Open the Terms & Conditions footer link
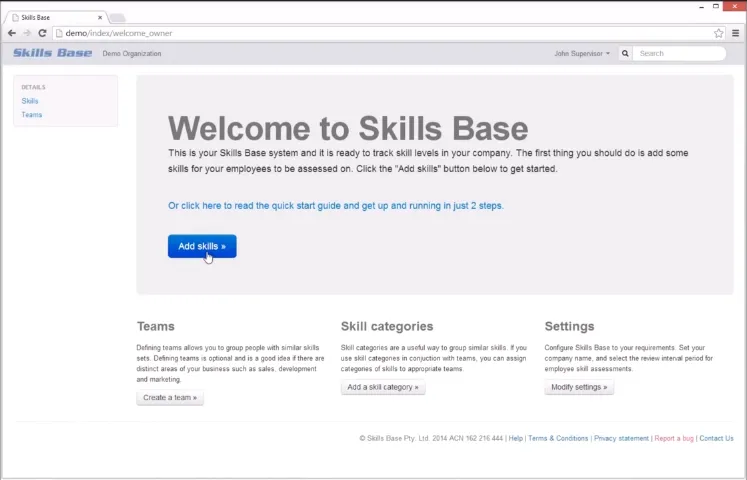747x480 pixels. tap(558, 438)
